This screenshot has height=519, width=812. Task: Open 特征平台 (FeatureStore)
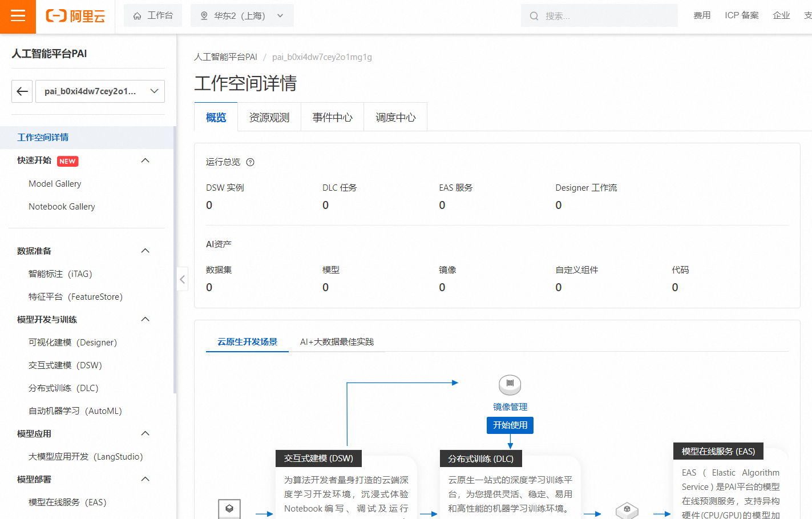pos(75,297)
